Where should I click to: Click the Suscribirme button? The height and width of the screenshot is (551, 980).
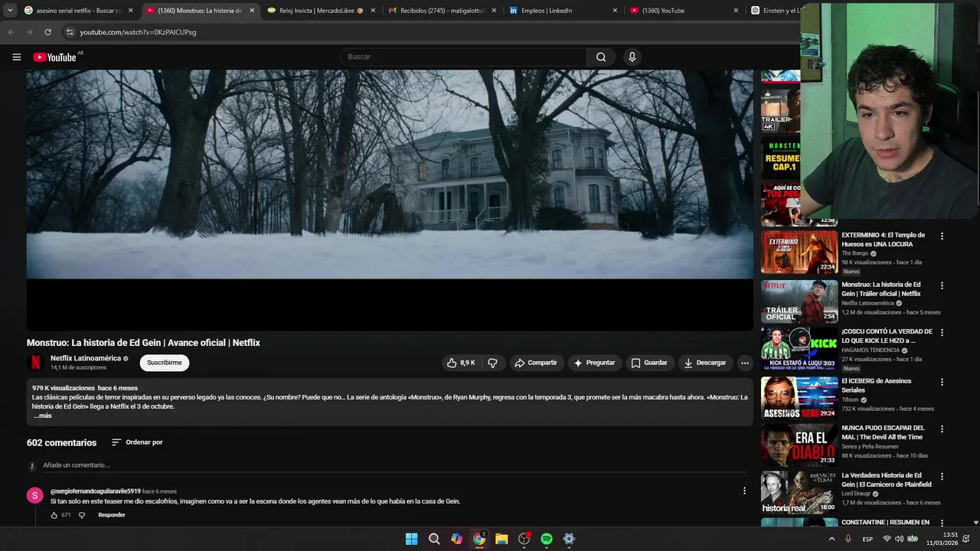tap(165, 363)
